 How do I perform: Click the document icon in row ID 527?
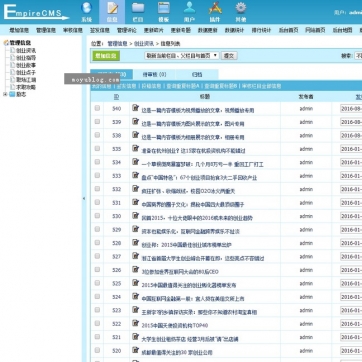135,256
